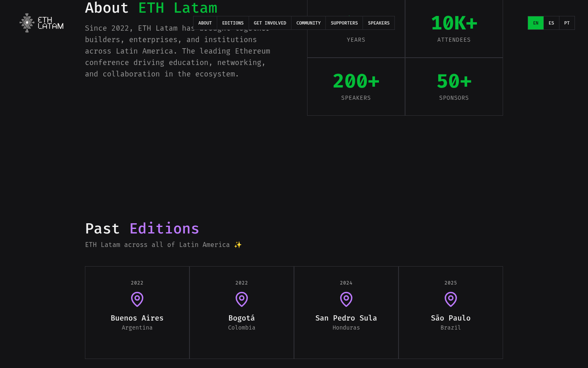Click the São Paulo location pin icon

click(x=451, y=299)
